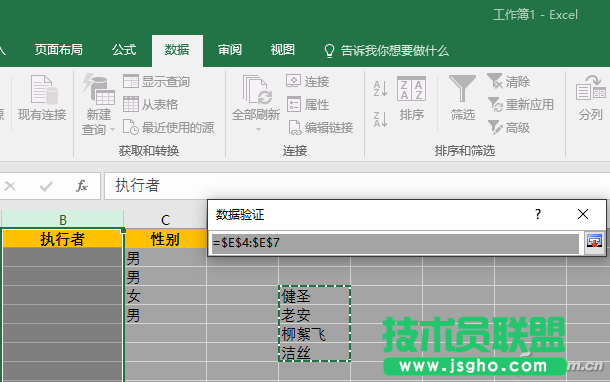Click cell containing 健圣
Viewport: 610px width, 382px height.
pos(314,296)
